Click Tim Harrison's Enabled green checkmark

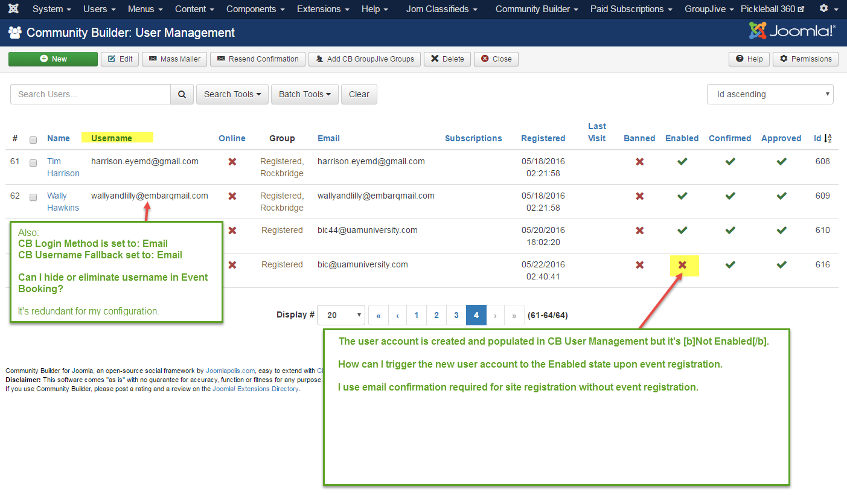682,162
